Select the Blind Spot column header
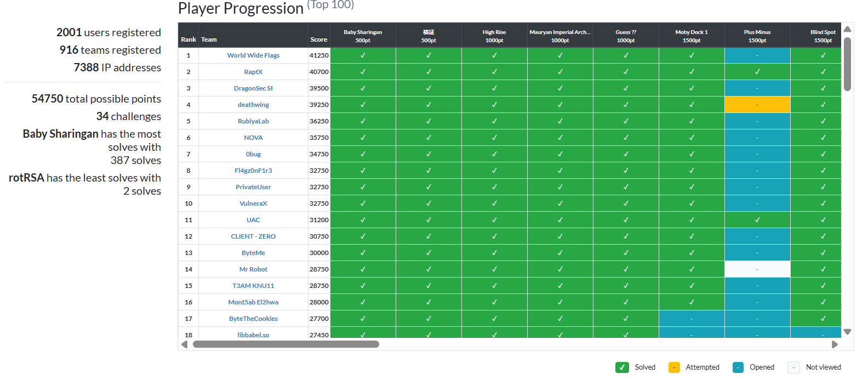 point(822,36)
